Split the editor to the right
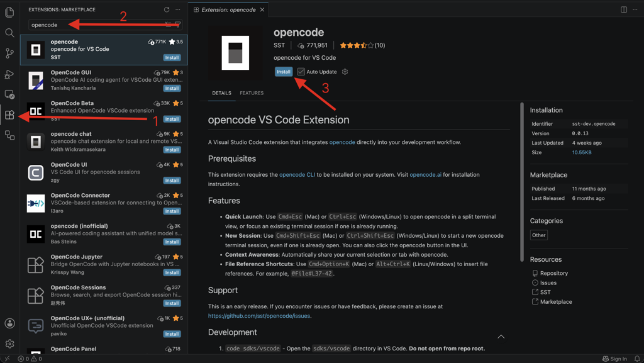The width and height of the screenshot is (644, 363). [x=623, y=9]
